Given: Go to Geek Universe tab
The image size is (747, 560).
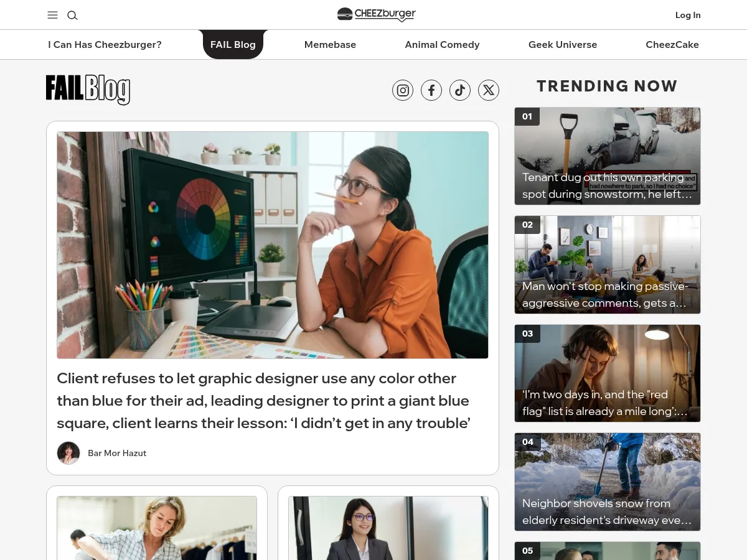Looking at the screenshot, I should coord(563,45).
